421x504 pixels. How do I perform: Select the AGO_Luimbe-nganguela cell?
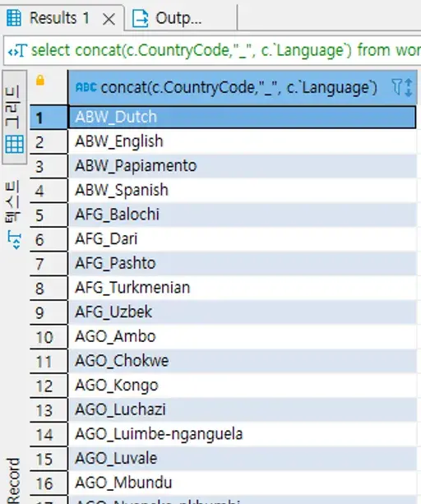click(x=243, y=435)
